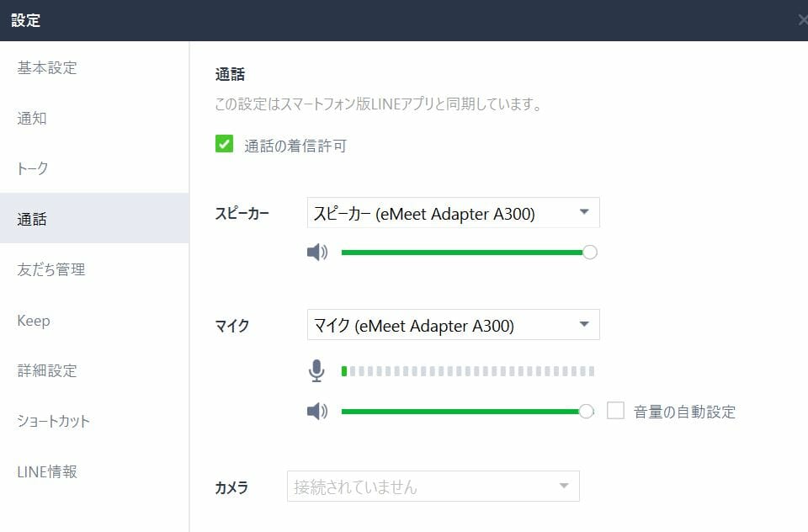808x532 pixels.
Task: View the LINE情報 page
Action: pyautogui.click(x=47, y=472)
